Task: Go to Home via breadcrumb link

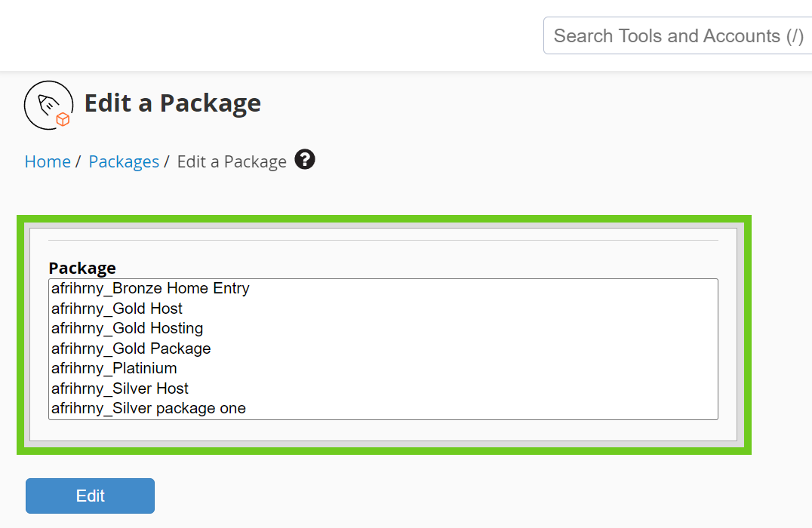Action: [x=48, y=161]
